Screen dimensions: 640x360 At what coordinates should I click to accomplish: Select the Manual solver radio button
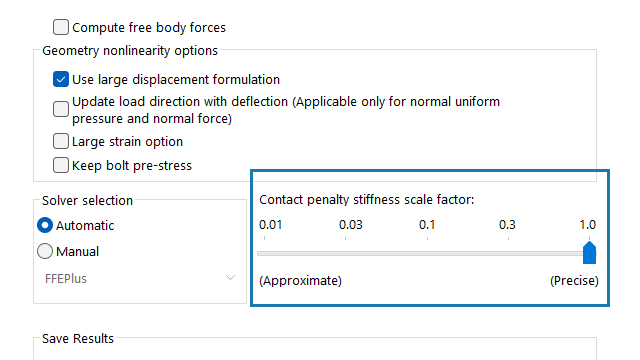[45, 251]
